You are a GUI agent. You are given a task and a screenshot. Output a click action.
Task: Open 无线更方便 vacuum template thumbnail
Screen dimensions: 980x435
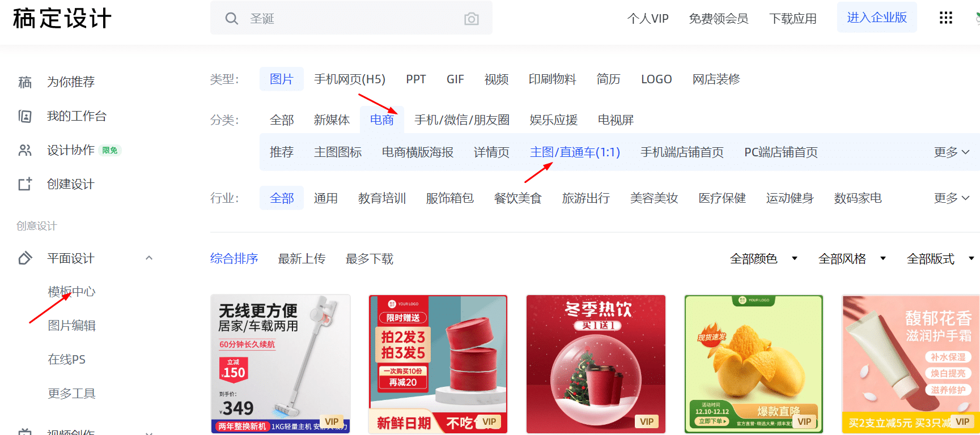pos(281,364)
